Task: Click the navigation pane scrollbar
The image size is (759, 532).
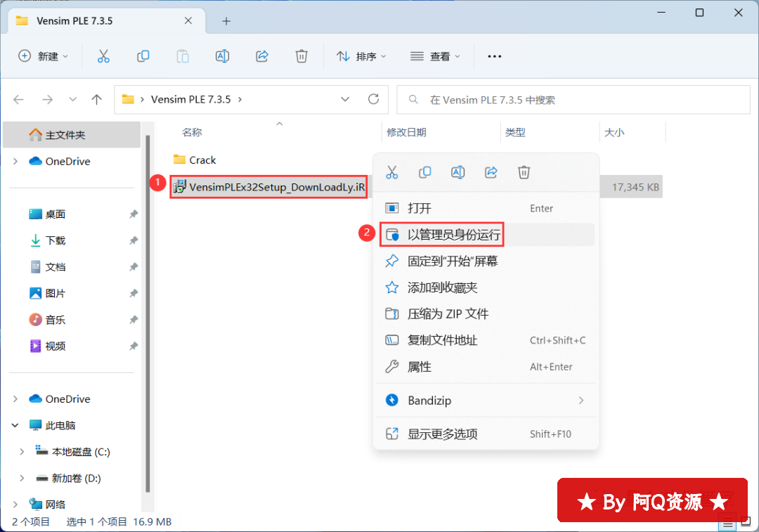Action: pos(148,313)
